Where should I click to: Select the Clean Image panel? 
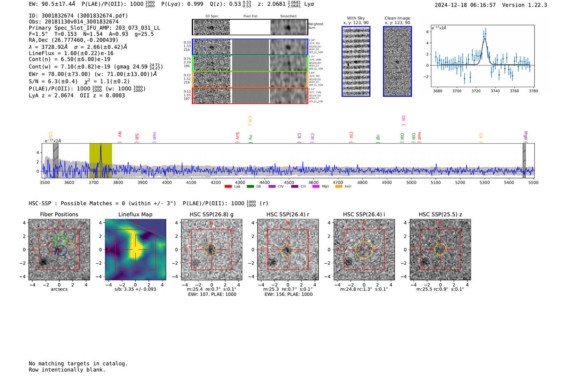click(x=397, y=61)
